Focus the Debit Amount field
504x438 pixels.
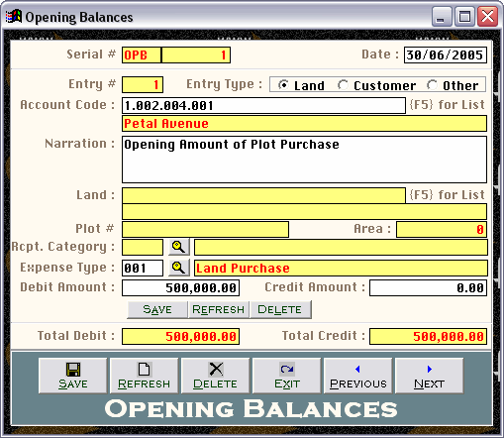coord(180,288)
